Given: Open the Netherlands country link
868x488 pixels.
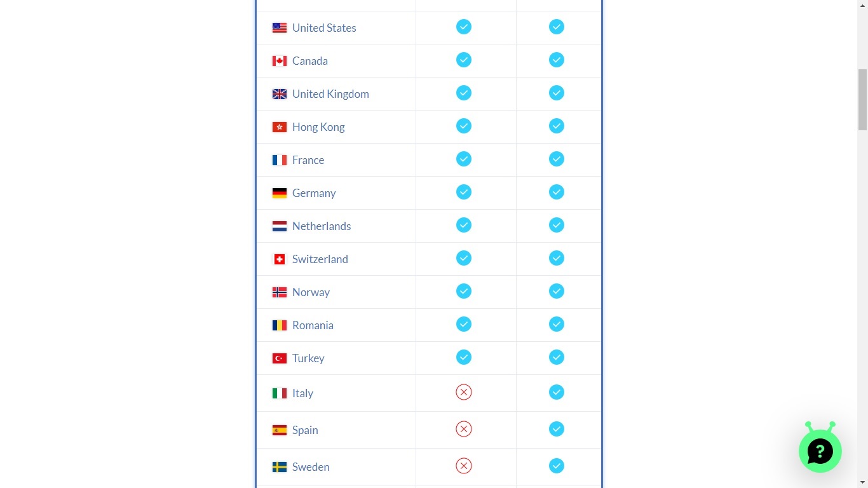Looking at the screenshot, I should (322, 226).
